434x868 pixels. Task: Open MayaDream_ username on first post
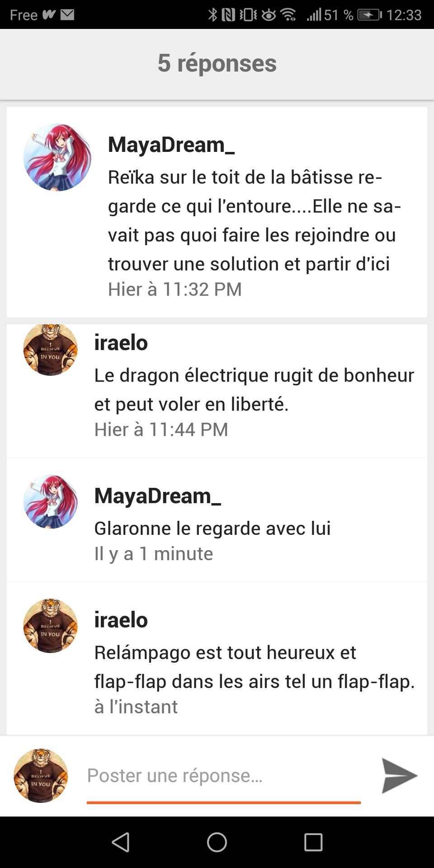(171, 145)
